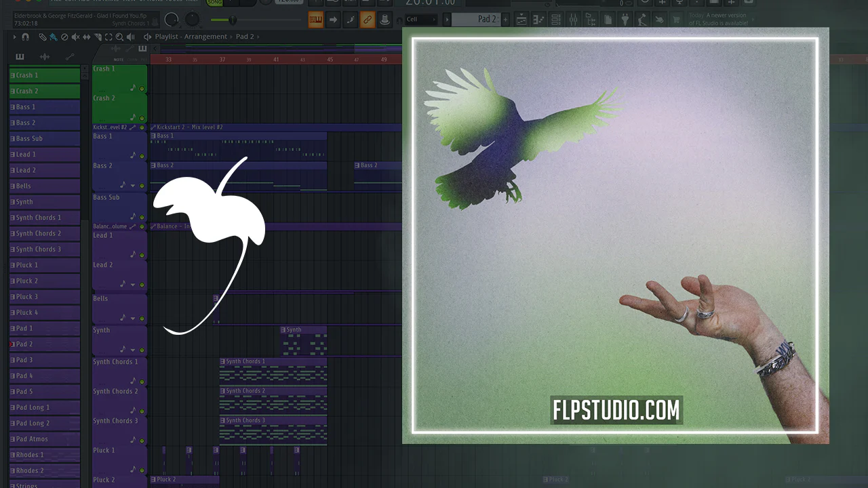Click bar 41 on the timeline ruler
This screenshot has height=488, width=868.
[x=276, y=60]
